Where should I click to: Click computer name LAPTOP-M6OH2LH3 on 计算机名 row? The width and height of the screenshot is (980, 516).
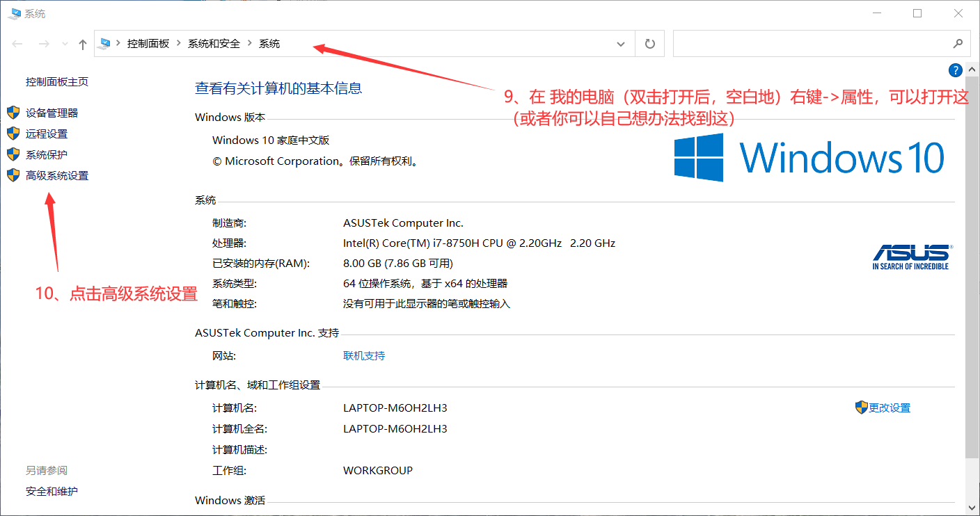coord(395,408)
